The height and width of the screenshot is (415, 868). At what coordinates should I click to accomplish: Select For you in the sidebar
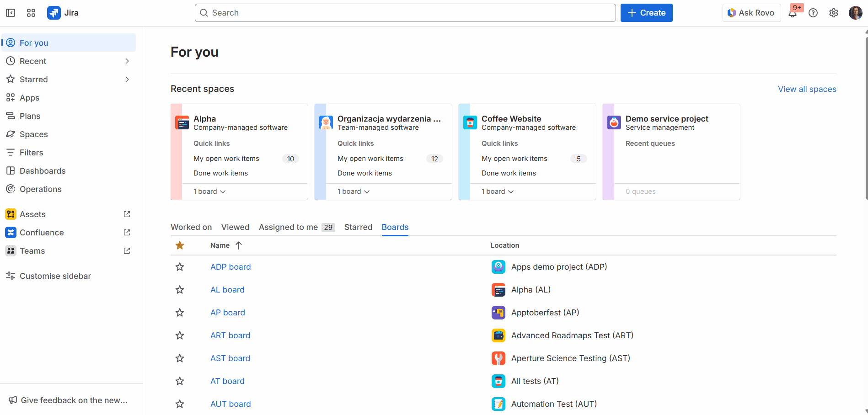(x=69, y=43)
